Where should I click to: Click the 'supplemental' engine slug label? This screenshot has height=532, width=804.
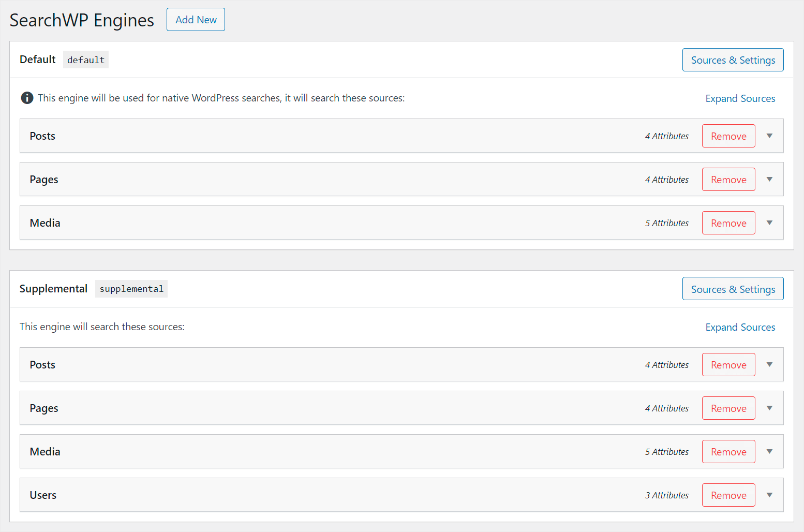click(131, 289)
